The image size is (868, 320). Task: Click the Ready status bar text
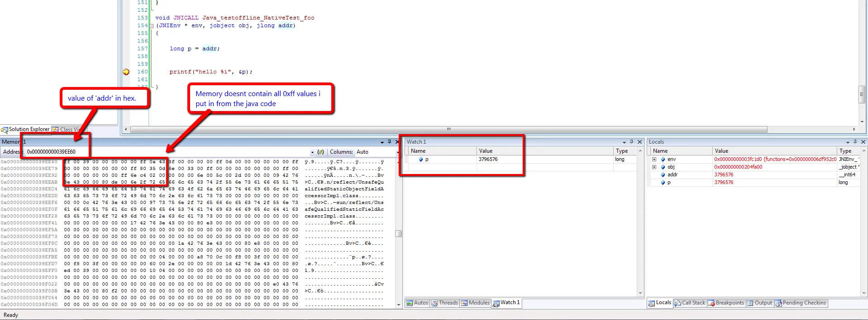(x=11, y=315)
